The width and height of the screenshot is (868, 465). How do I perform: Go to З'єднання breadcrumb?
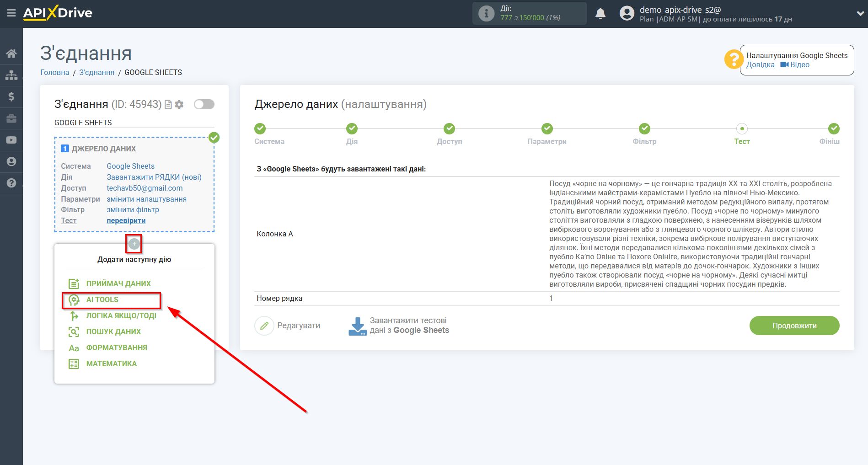96,72
